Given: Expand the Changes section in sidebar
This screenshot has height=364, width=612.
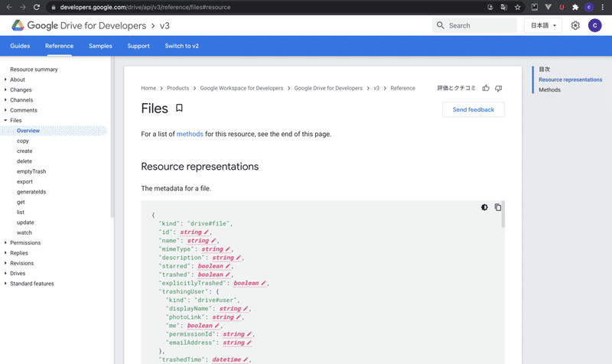Looking at the screenshot, I should coord(5,89).
